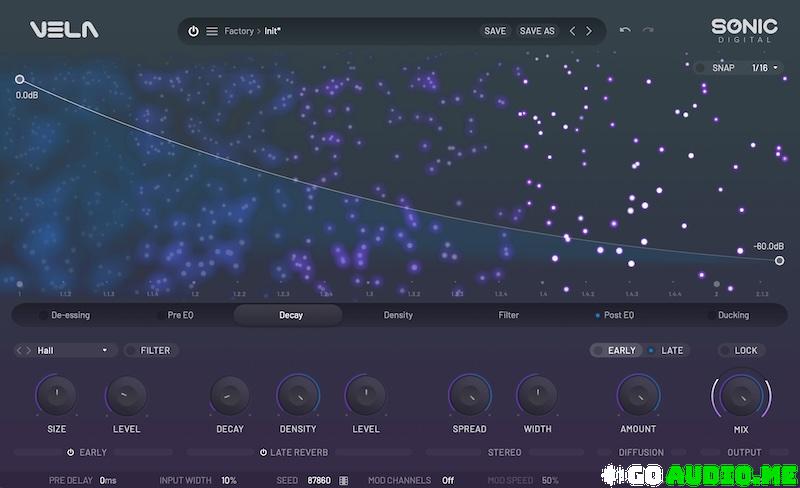The width and height of the screenshot is (800, 488).
Task: Toggle the Late Reverb power icon
Action: [x=263, y=452]
